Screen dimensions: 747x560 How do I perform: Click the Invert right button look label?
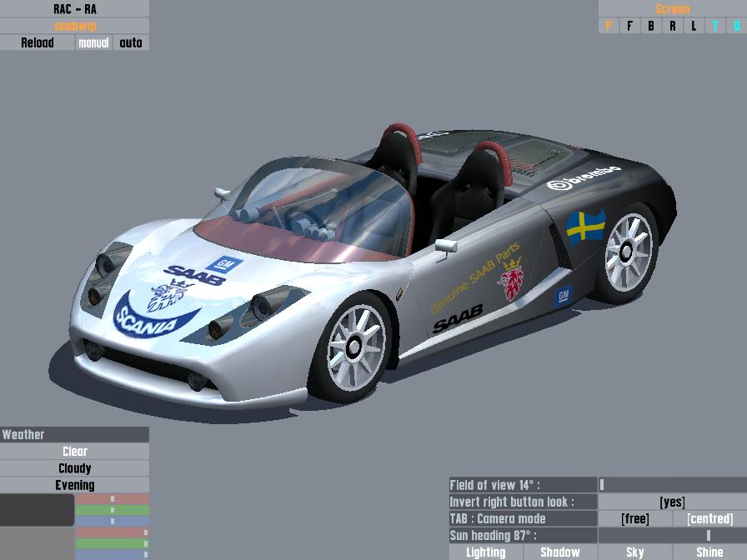(523, 502)
